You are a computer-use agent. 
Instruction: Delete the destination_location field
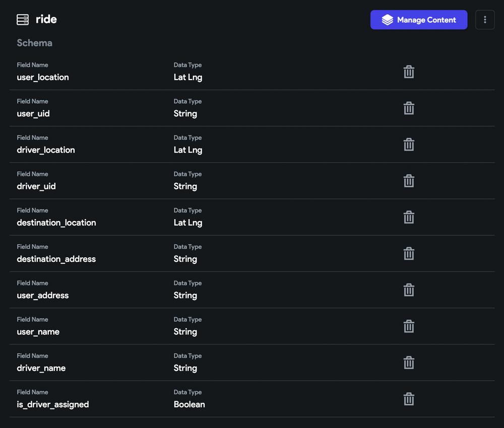(409, 217)
